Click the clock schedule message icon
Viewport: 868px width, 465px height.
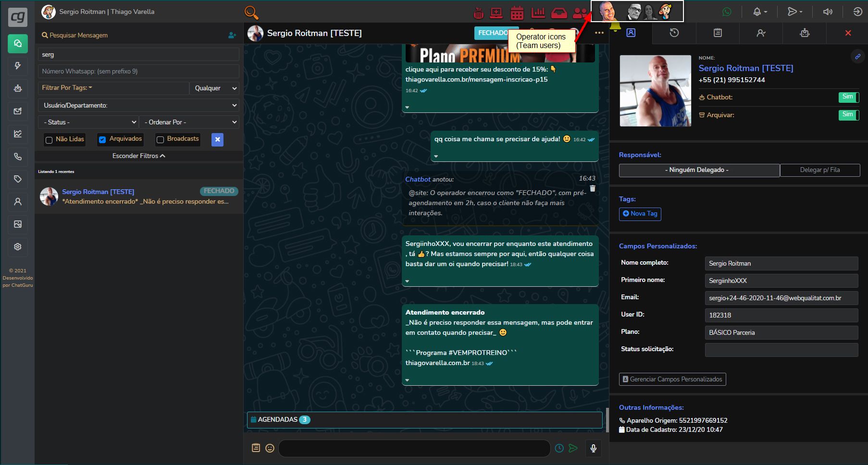pyautogui.click(x=559, y=448)
